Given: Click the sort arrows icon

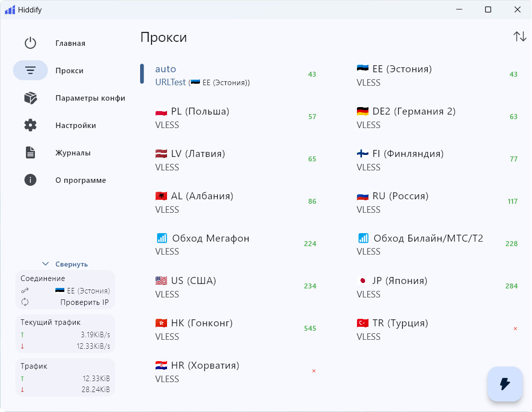Looking at the screenshot, I should point(520,37).
